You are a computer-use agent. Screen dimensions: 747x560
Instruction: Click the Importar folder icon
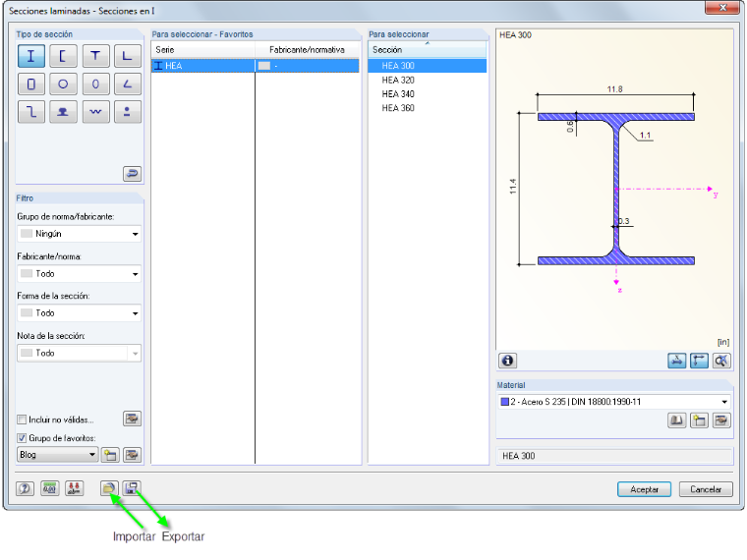(109, 488)
